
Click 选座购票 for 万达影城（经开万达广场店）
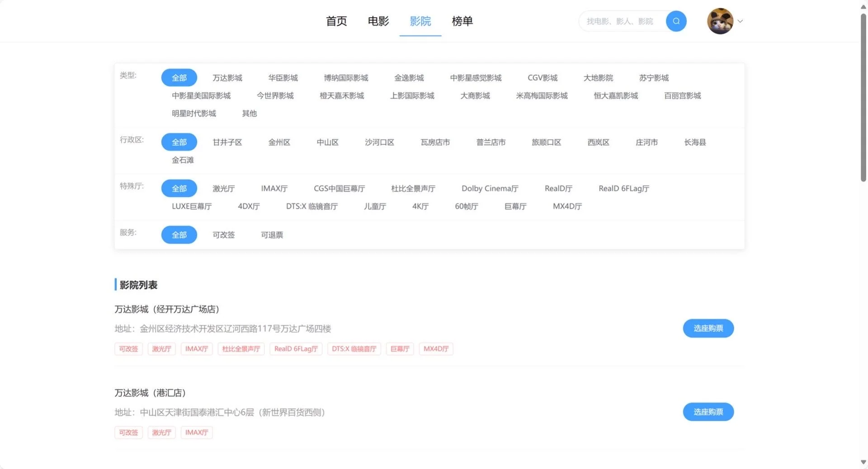(708, 328)
